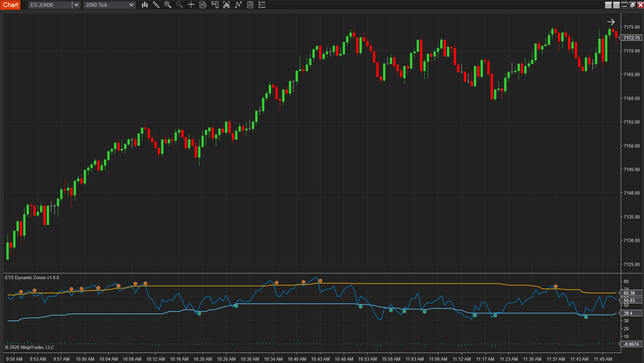Open the Data Box icon

pyautogui.click(x=203, y=5)
